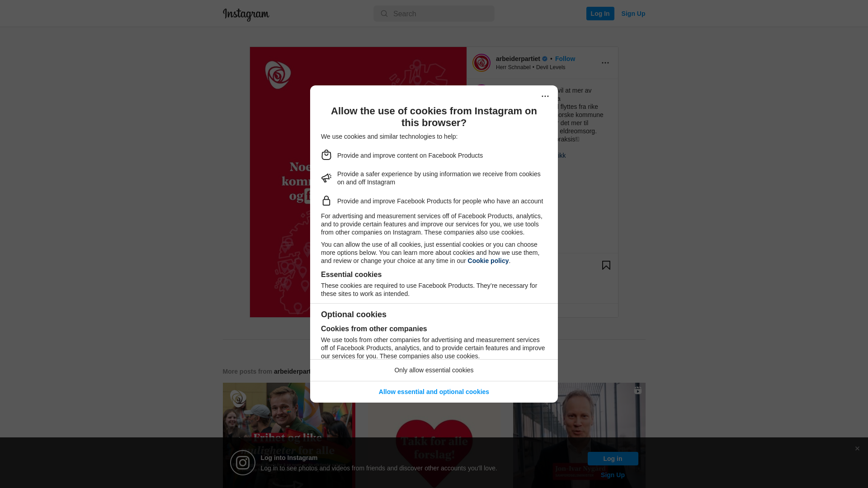Image resolution: width=868 pixels, height=488 pixels.
Task: Choose Allow essential and optional cookies
Action: tap(434, 392)
